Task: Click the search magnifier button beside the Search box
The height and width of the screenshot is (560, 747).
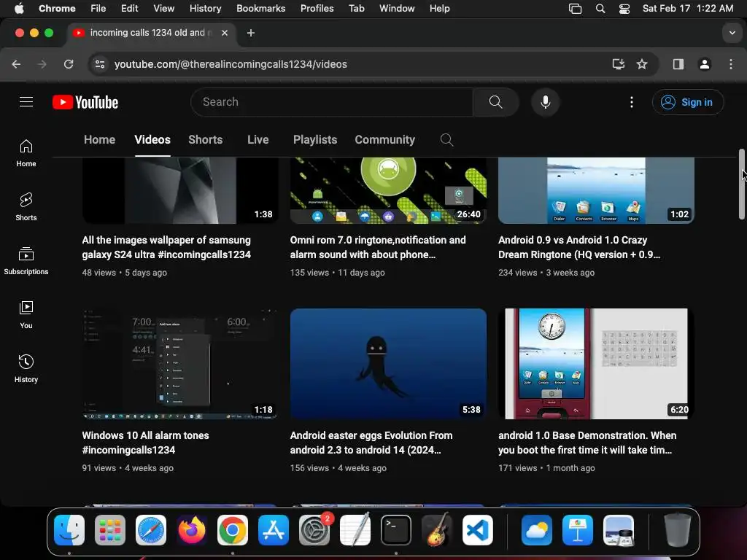Action: (x=495, y=102)
